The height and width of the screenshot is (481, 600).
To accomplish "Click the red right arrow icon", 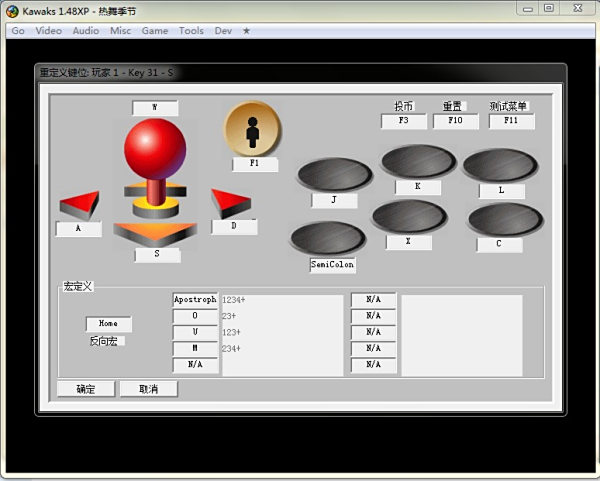I will [231, 203].
